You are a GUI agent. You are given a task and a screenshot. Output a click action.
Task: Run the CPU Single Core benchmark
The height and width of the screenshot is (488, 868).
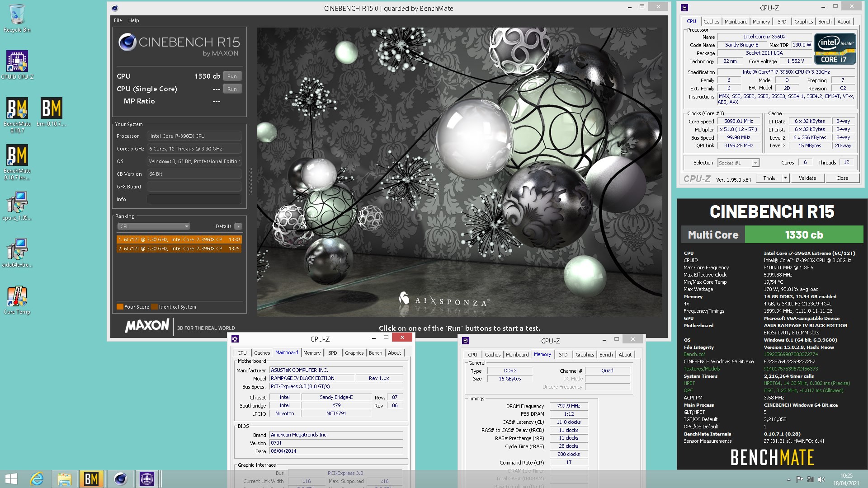232,89
